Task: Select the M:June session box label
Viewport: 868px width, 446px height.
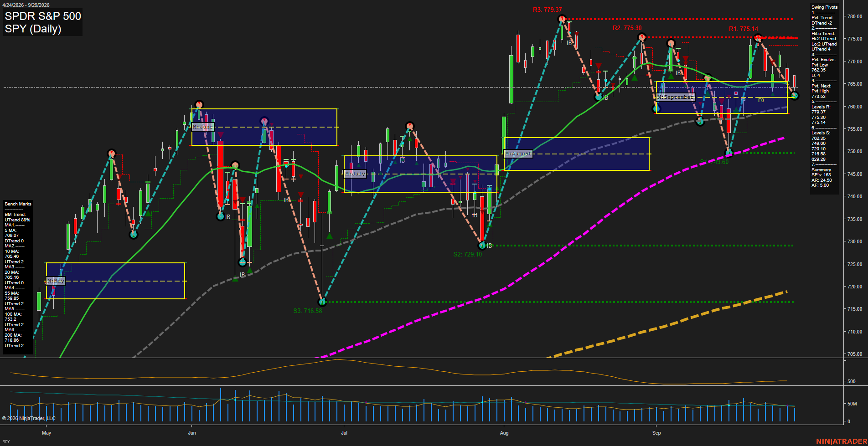Action: pyautogui.click(x=202, y=127)
